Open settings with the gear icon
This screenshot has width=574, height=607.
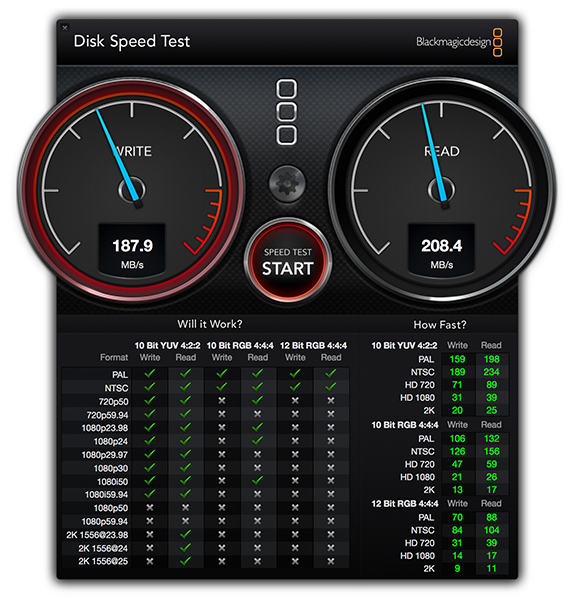coord(287,184)
